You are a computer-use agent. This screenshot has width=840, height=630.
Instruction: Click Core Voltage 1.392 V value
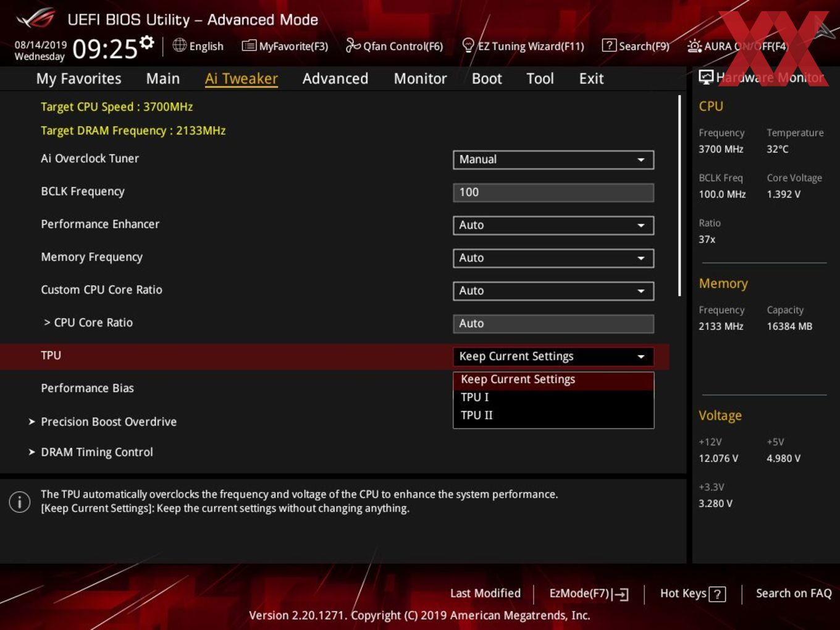click(784, 195)
